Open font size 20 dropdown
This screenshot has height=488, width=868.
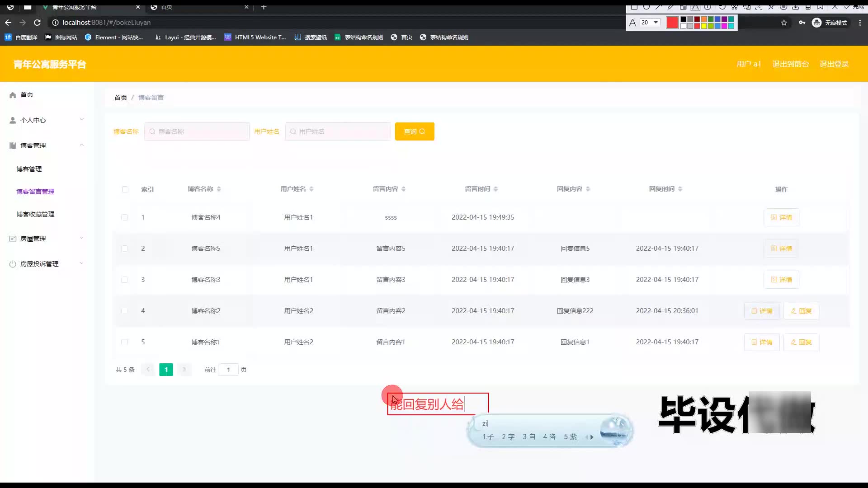650,23
